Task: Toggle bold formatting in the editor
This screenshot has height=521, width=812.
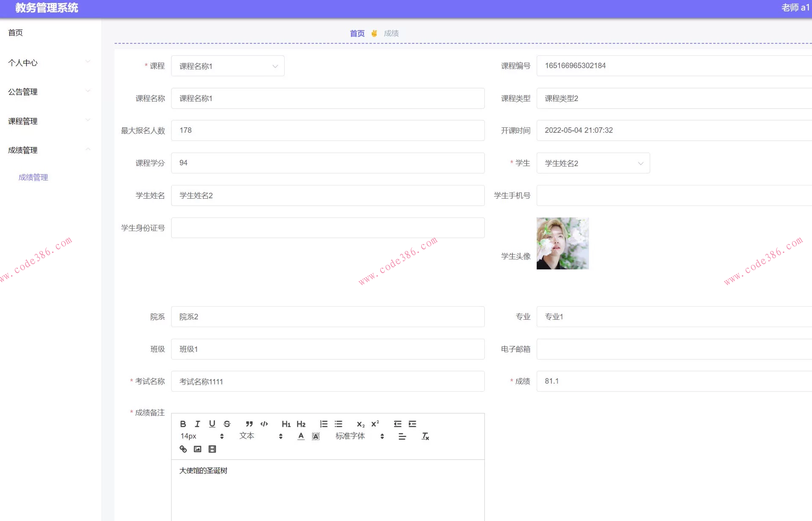Action: pyautogui.click(x=183, y=424)
